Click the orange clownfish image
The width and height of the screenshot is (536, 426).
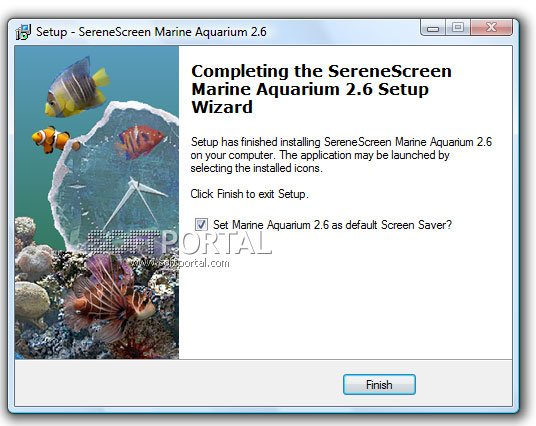click(x=55, y=139)
